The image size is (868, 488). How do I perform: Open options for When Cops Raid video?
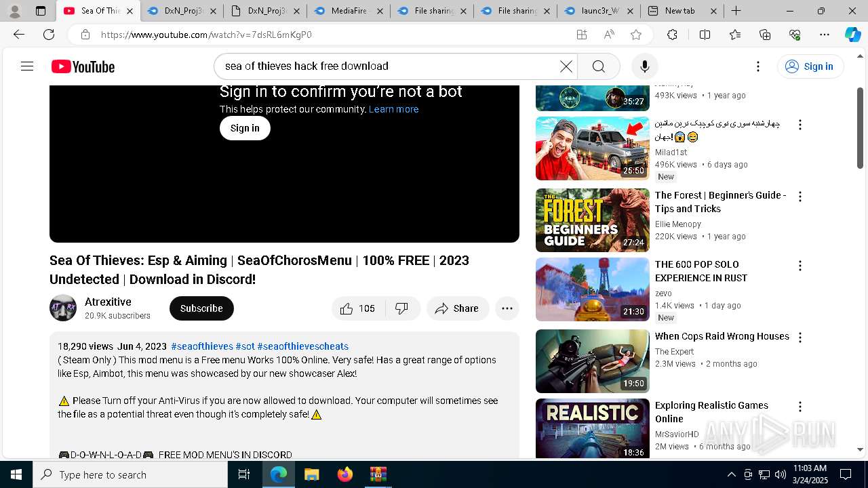[x=800, y=338]
